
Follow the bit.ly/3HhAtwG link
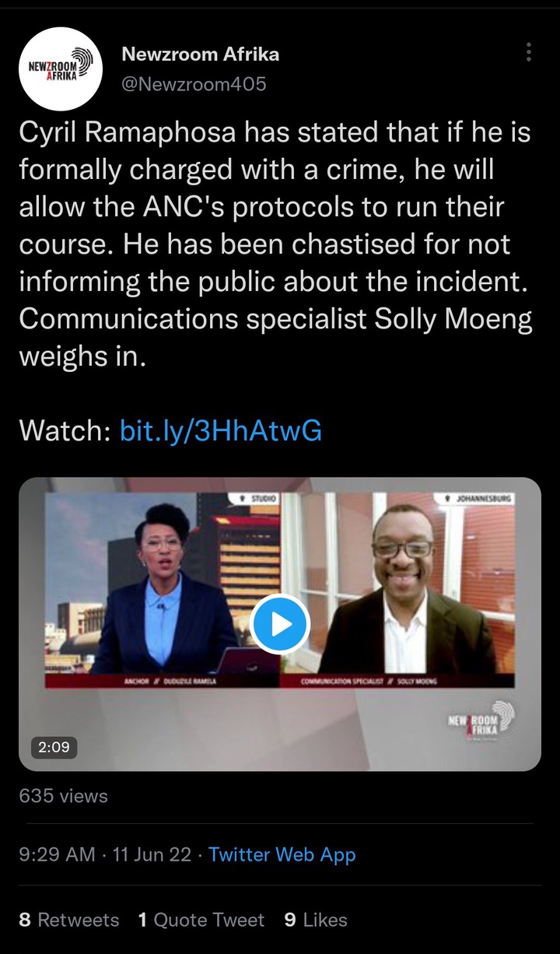pyautogui.click(x=221, y=430)
